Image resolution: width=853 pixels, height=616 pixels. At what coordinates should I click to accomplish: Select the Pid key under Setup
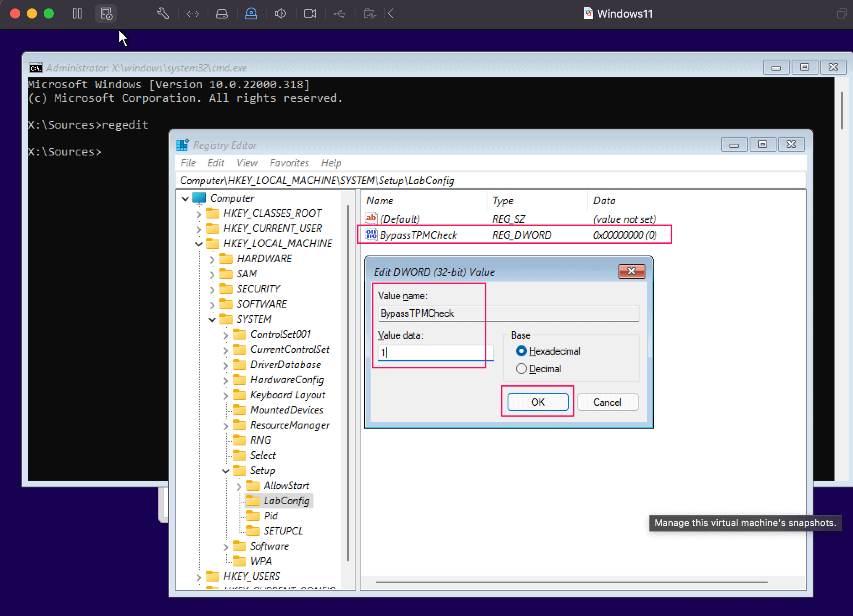tap(271, 516)
